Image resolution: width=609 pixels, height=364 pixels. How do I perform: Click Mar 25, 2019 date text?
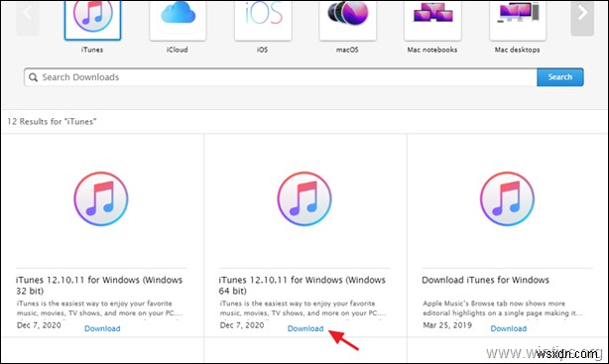(447, 325)
